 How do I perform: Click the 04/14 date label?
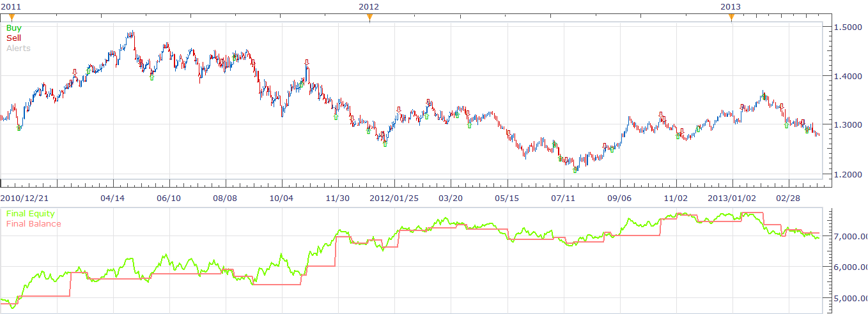tap(112, 198)
